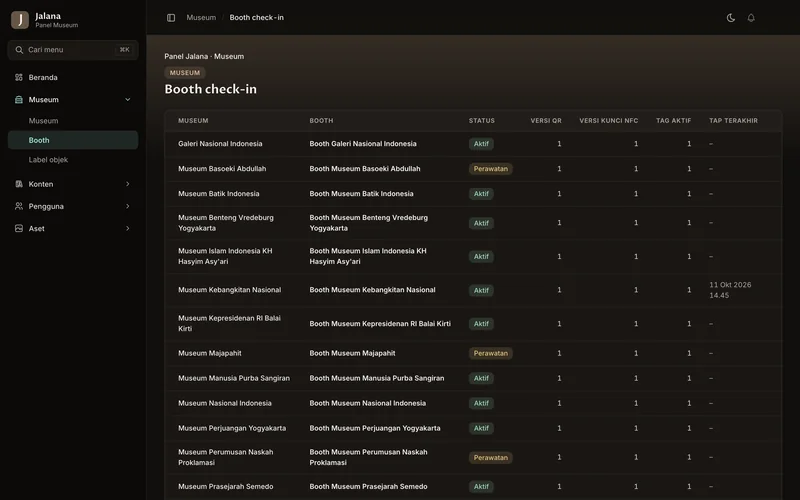Sort by MUSEUM column header
800x500 pixels.
[x=193, y=121]
